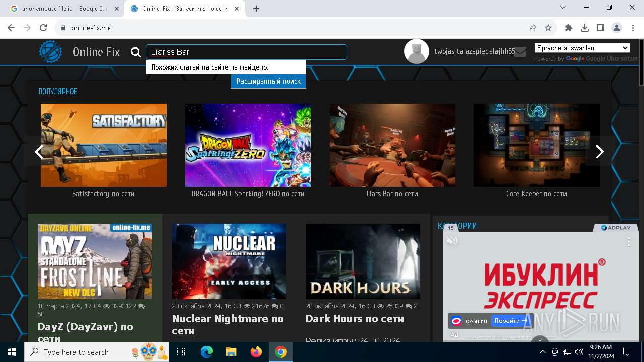
Task: Open tab search dropdown arrow
Action: coord(563,8)
